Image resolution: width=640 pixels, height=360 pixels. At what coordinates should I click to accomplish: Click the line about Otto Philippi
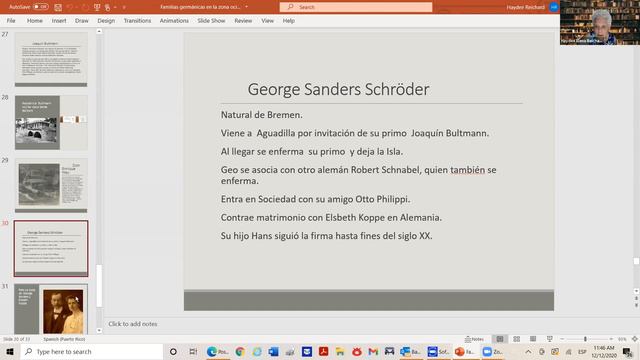[x=316, y=199]
